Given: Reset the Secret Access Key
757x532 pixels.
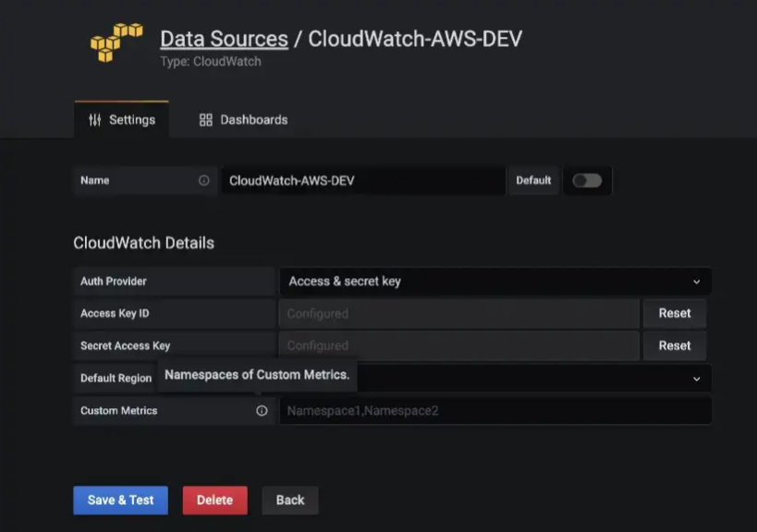Looking at the screenshot, I should (675, 345).
